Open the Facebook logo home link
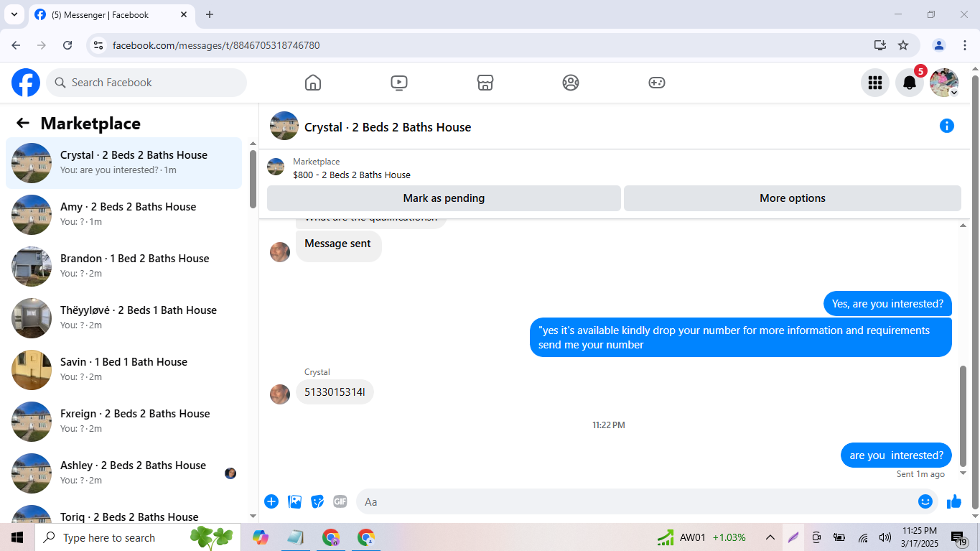 click(x=26, y=83)
